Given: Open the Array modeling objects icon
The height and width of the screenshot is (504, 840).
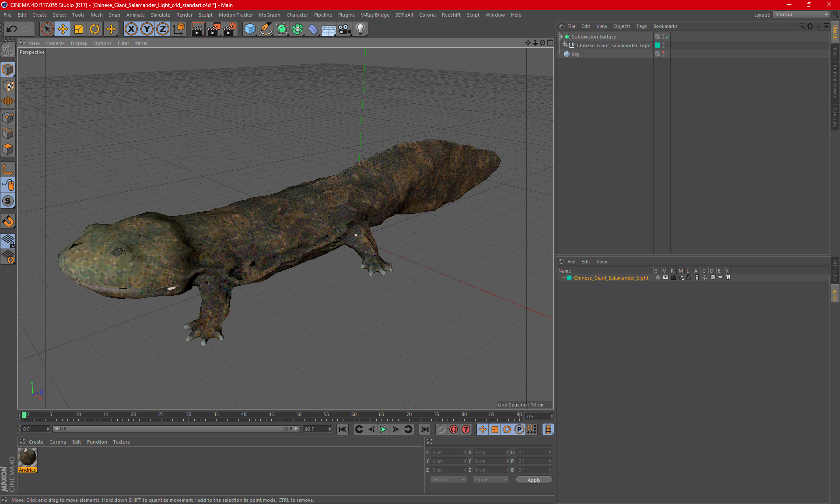Looking at the screenshot, I should [x=297, y=29].
